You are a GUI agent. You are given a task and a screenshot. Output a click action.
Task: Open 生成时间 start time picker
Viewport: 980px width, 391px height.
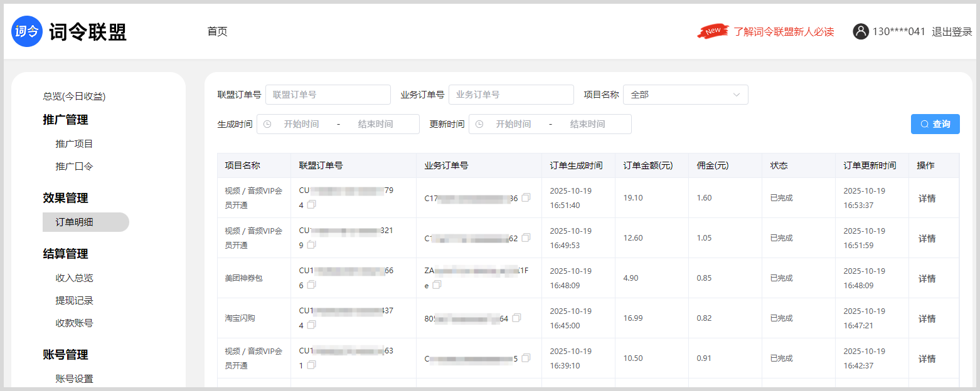click(301, 124)
